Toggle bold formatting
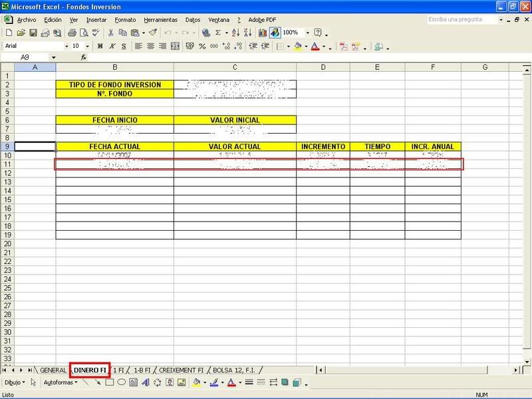532x399 pixels. (100, 46)
